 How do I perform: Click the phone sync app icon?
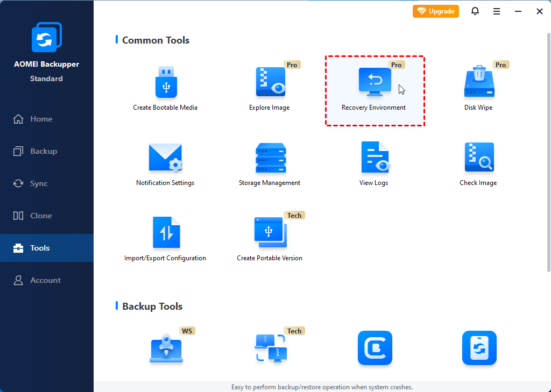479,348
